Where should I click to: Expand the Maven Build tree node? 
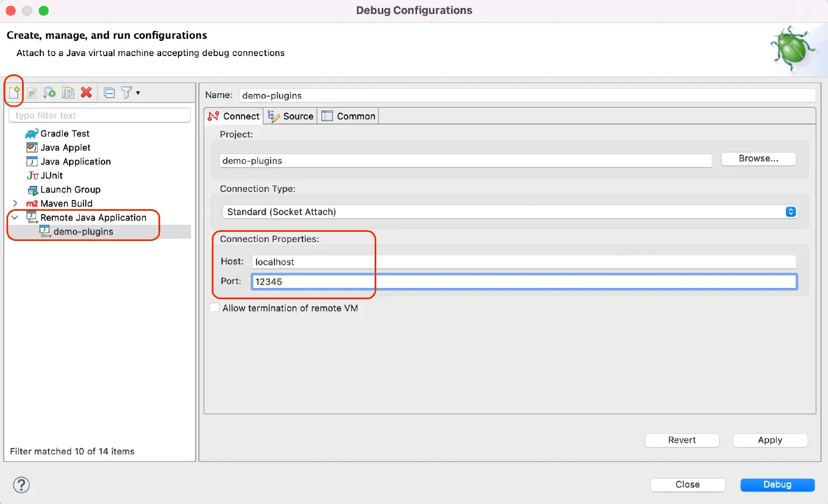15,203
